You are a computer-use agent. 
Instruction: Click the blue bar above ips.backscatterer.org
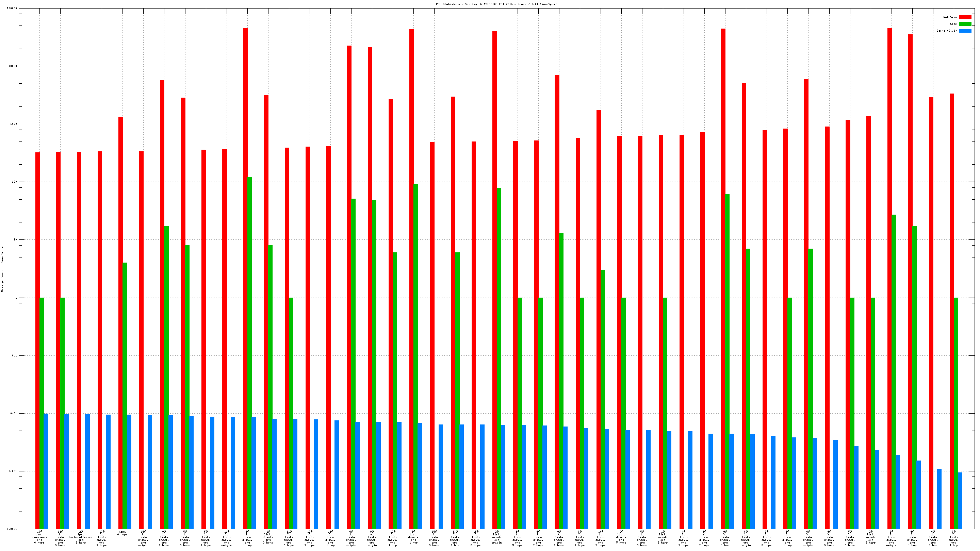pos(87,471)
